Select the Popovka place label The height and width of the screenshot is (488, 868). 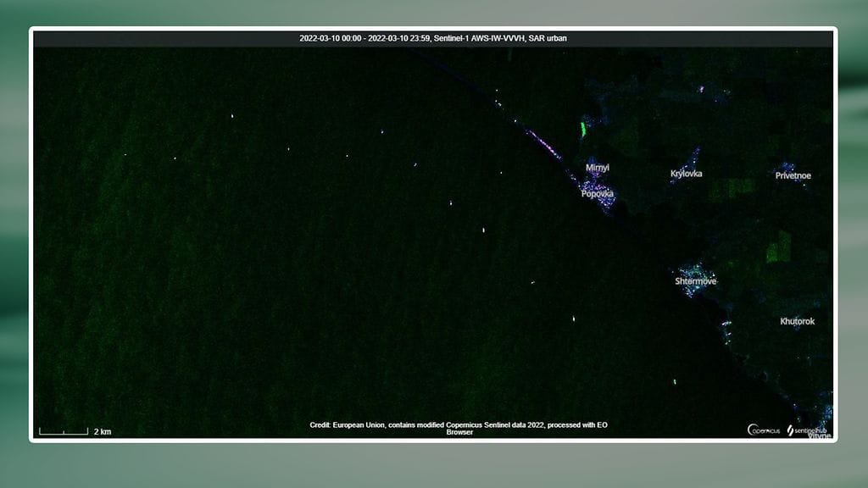[x=597, y=194]
